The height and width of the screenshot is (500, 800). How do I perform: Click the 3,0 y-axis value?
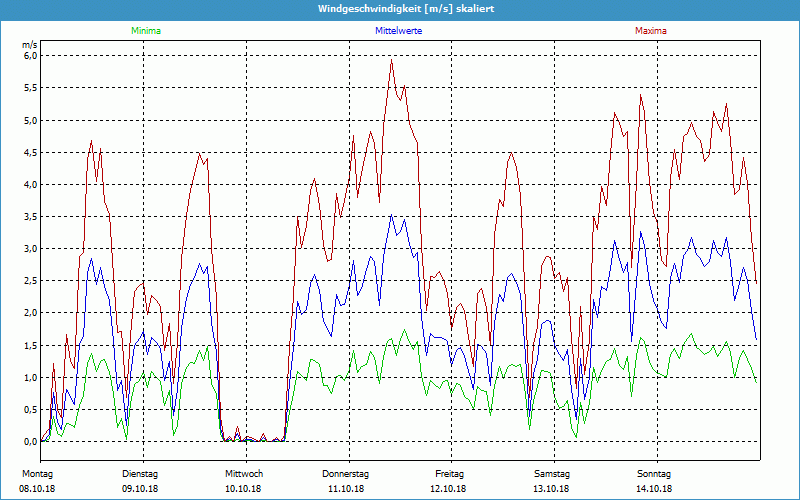(31, 249)
